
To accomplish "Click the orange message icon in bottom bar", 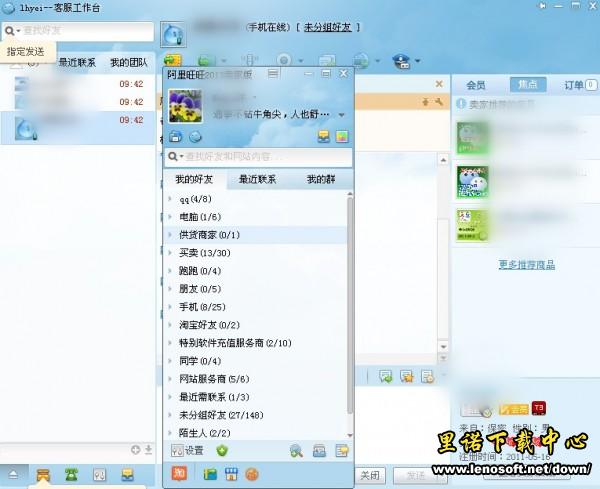I will [x=43, y=475].
